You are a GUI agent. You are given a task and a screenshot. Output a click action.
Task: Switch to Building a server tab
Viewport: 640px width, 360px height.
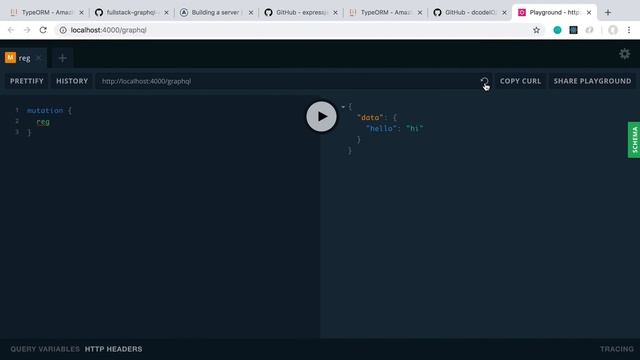216,13
